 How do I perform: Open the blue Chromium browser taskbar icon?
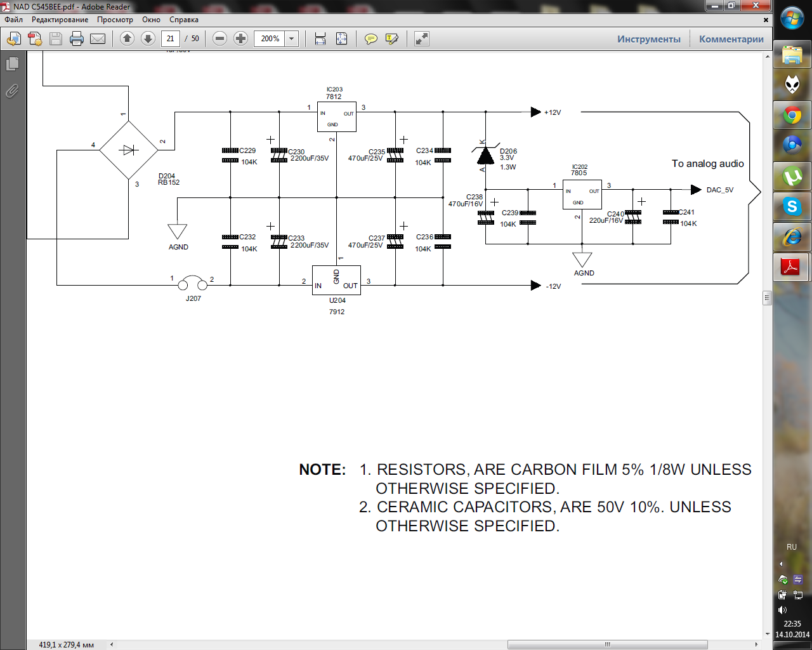(x=792, y=145)
